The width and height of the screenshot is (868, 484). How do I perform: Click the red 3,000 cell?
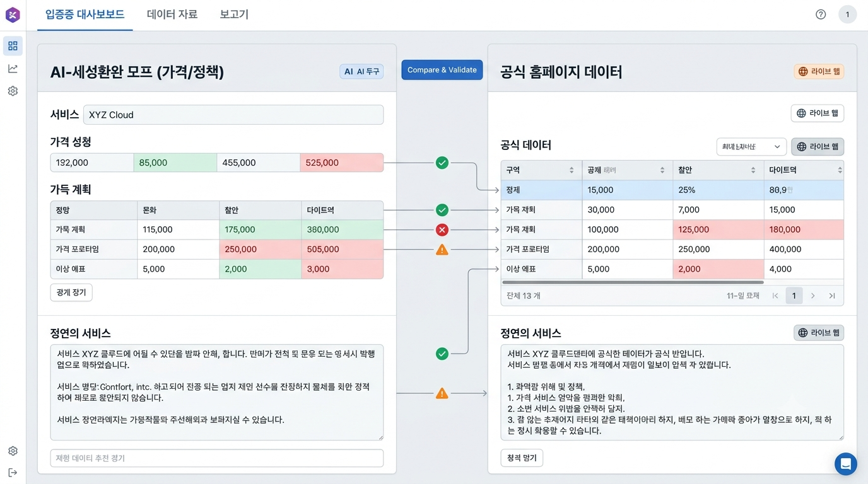(x=343, y=269)
